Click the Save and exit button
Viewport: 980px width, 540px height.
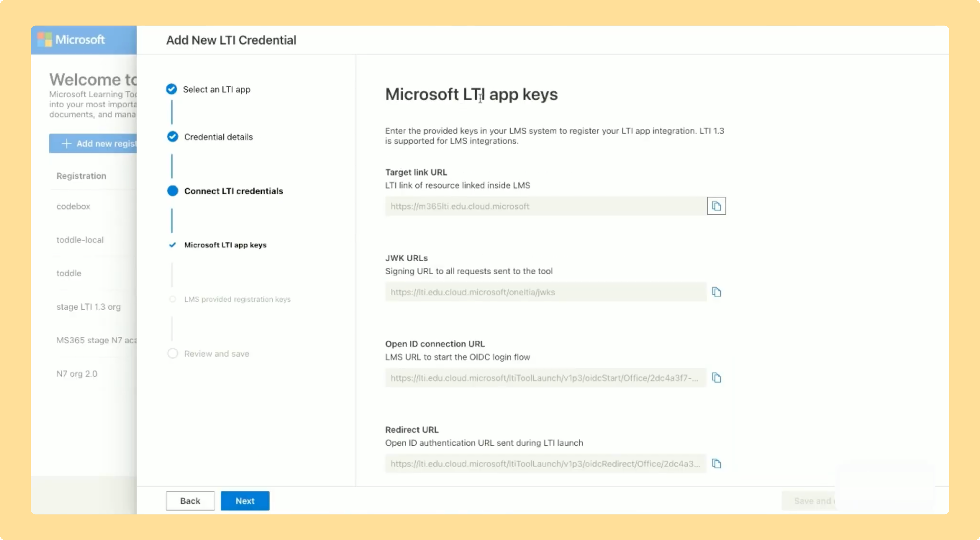808,501
